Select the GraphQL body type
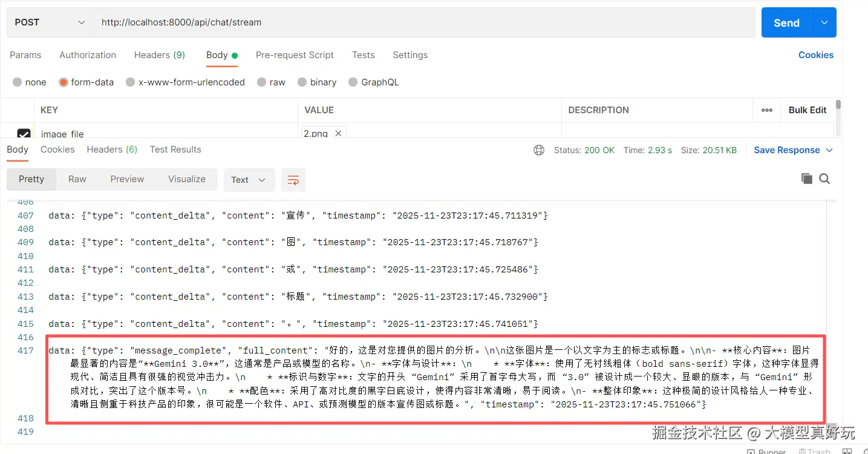 tap(374, 82)
